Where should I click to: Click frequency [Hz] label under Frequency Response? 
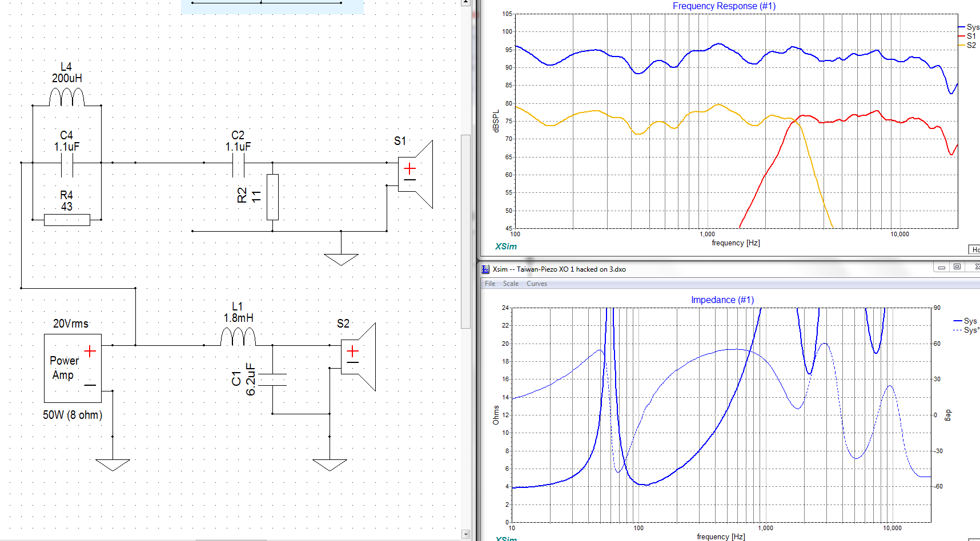(736, 243)
